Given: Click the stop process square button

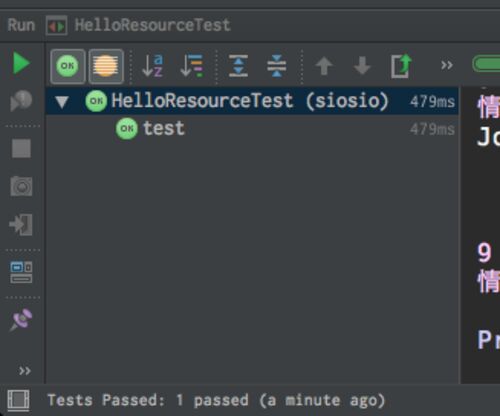Looking at the screenshot, I should click(x=21, y=148).
